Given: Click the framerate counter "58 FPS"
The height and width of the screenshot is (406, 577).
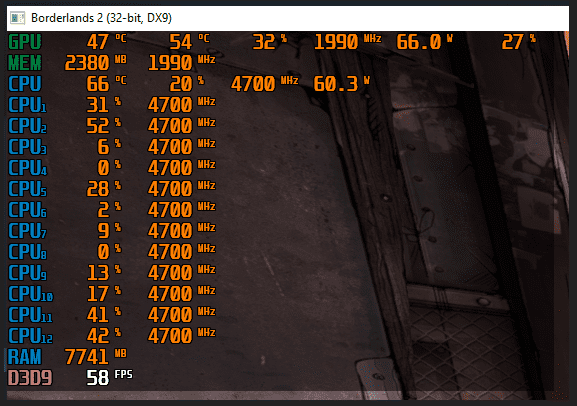Looking at the screenshot, I should (x=110, y=378).
